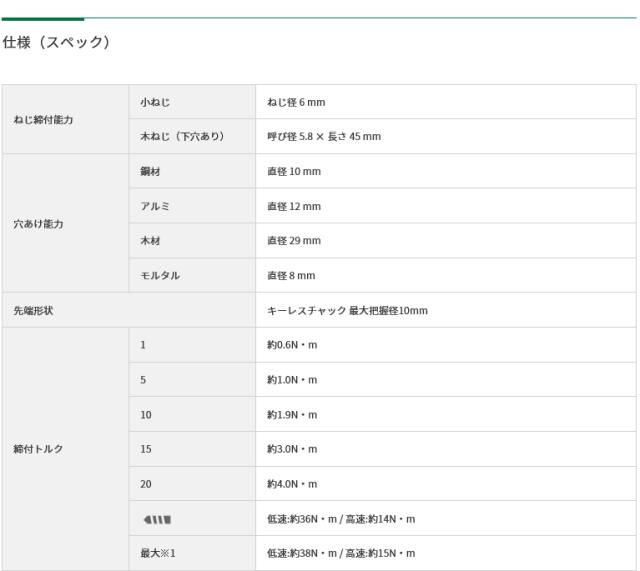Image resolution: width=640 pixels, height=571 pixels.
Task: Click the 穴あけ能力 row header
Action: (x=65, y=223)
